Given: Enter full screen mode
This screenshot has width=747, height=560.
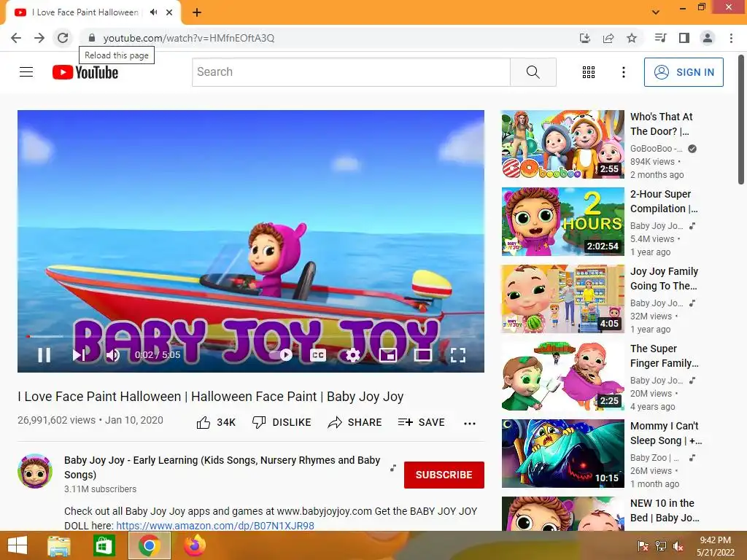Looking at the screenshot, I should pos(458,355).
